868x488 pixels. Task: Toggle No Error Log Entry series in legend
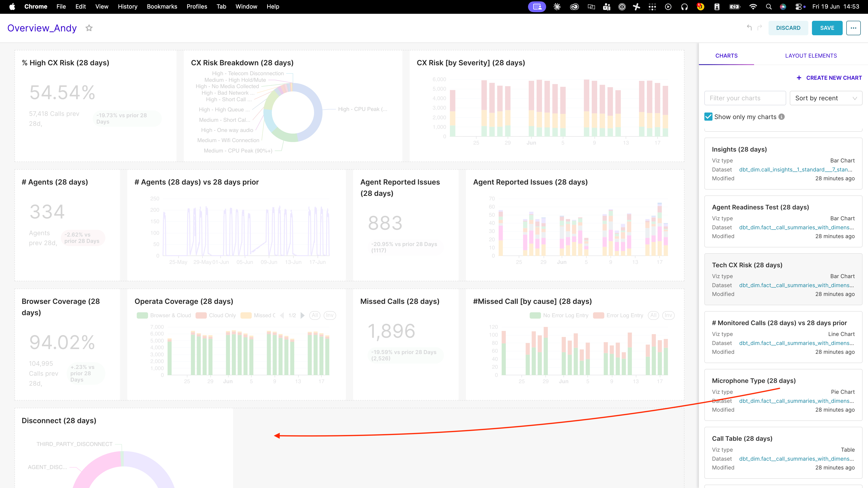(559, 315)
